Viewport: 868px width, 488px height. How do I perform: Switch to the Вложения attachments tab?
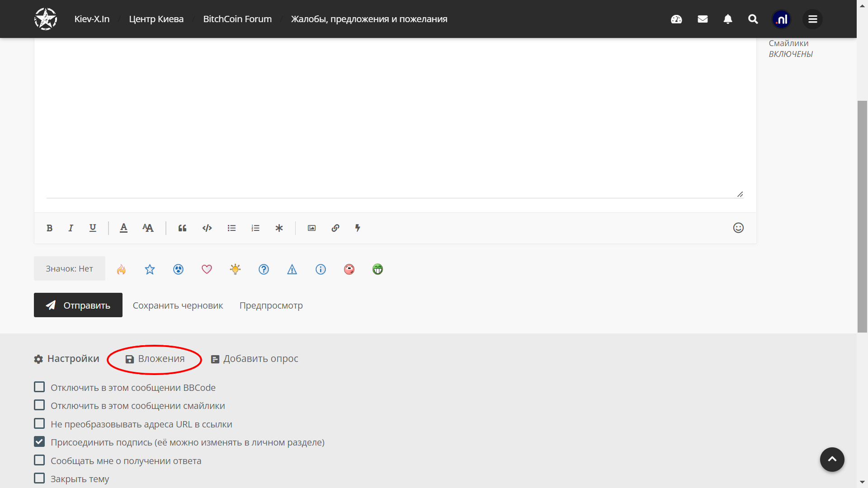click(155, 359)
